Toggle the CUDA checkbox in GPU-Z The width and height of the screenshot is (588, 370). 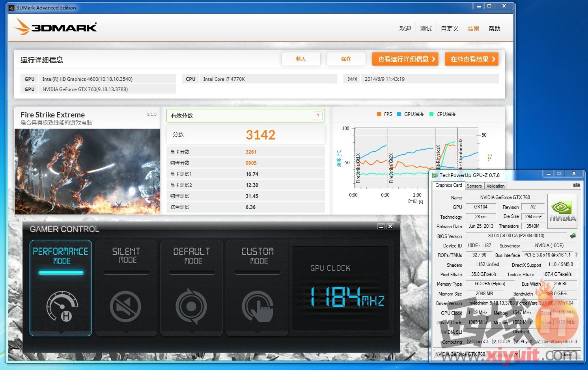point(495,342)
